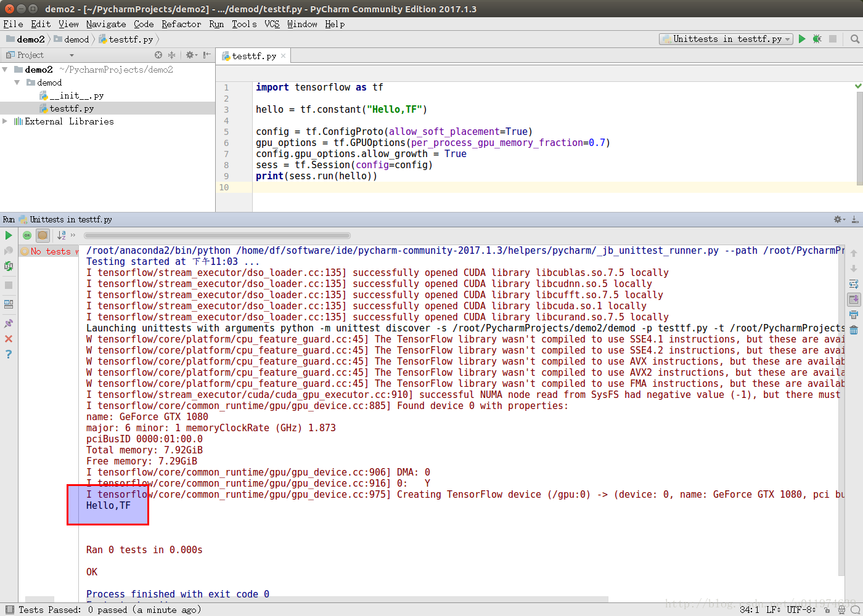Open Search Everywhere magnifier icon
The height and width of the screenshot is (616, 863).
point(854,39)
